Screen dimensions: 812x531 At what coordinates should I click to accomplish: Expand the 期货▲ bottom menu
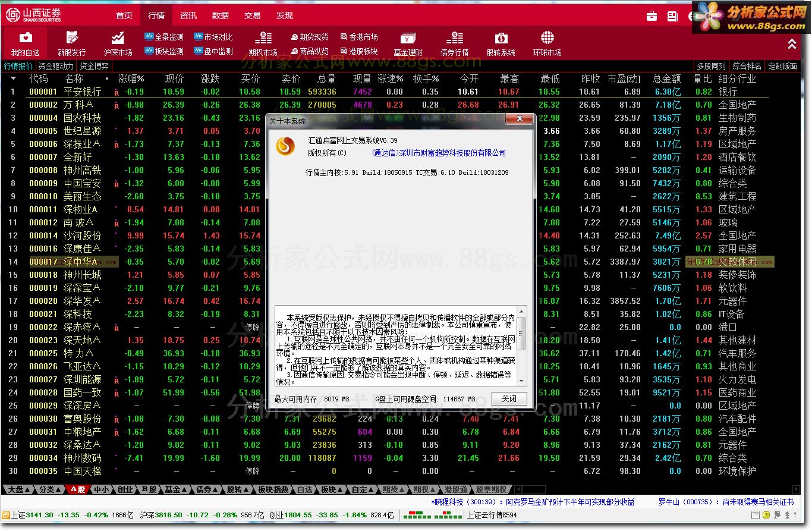[394, 489]
